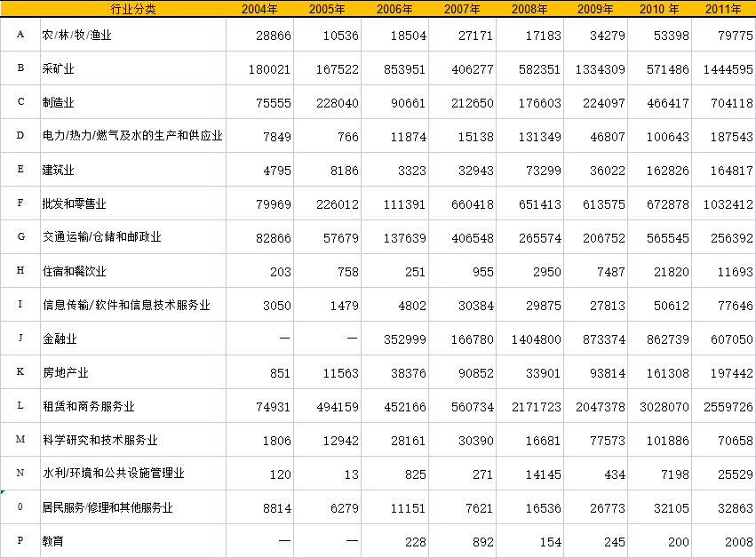Select the 2005年 dash cell in 教育 row

coord(328,540)
